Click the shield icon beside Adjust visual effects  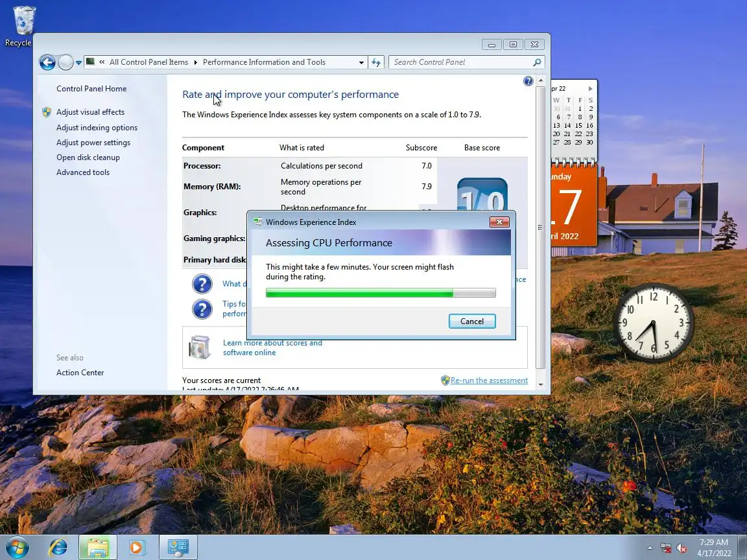pos(47,112)
